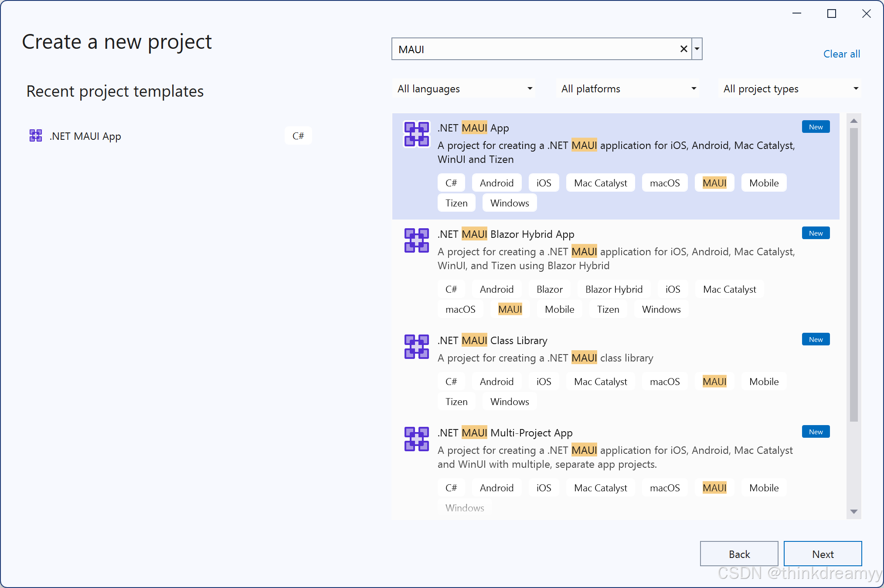This screenshot has height=588, width=884.
Task: Click the .NET MAUI Multi-Project App icon
Action: coord(417,439)
